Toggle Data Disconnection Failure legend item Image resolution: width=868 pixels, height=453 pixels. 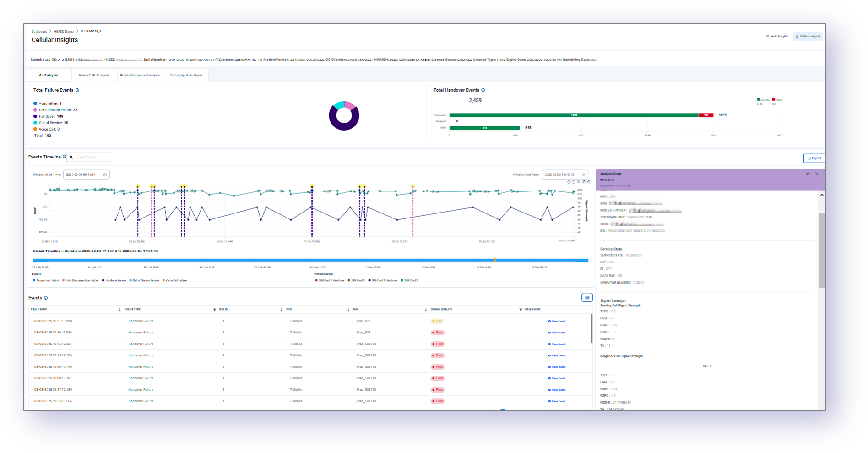point(80,280)
